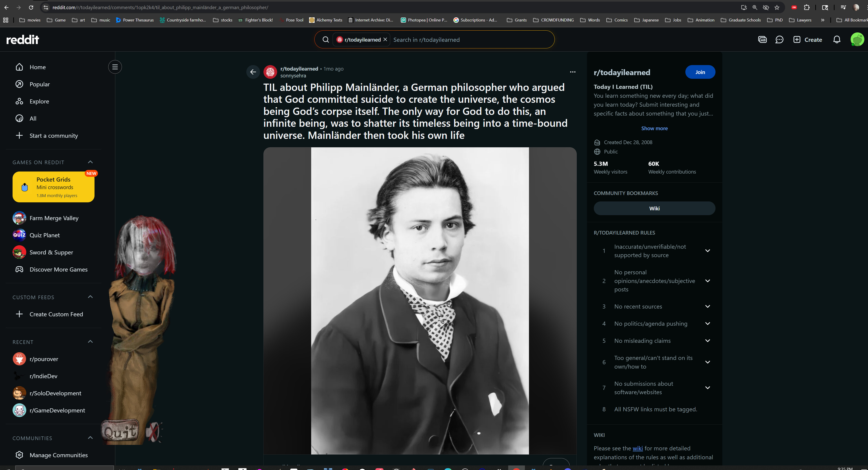Open the chat icon
This screenshot has width=868, height=470.
click(779, 40)
